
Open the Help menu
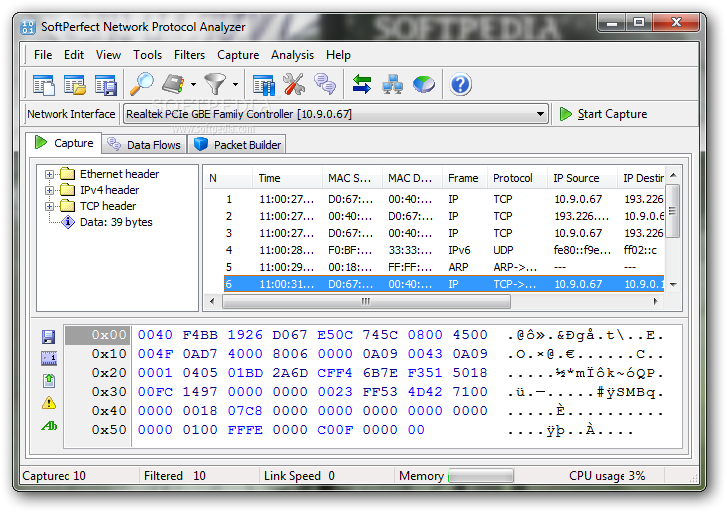(x=338, y=55)
